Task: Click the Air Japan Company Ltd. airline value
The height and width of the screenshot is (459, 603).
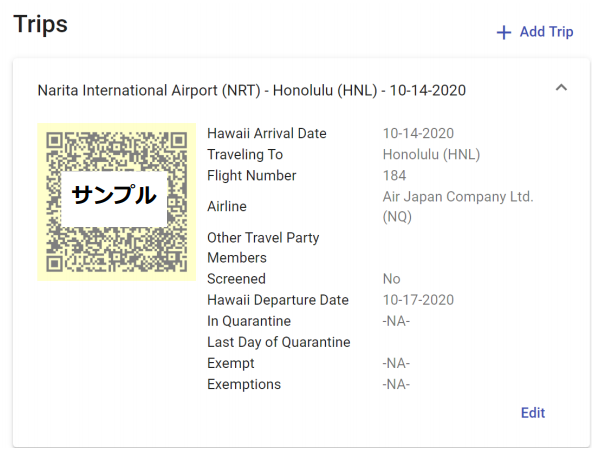Action: pyautogui.click(x=458, y=206)
